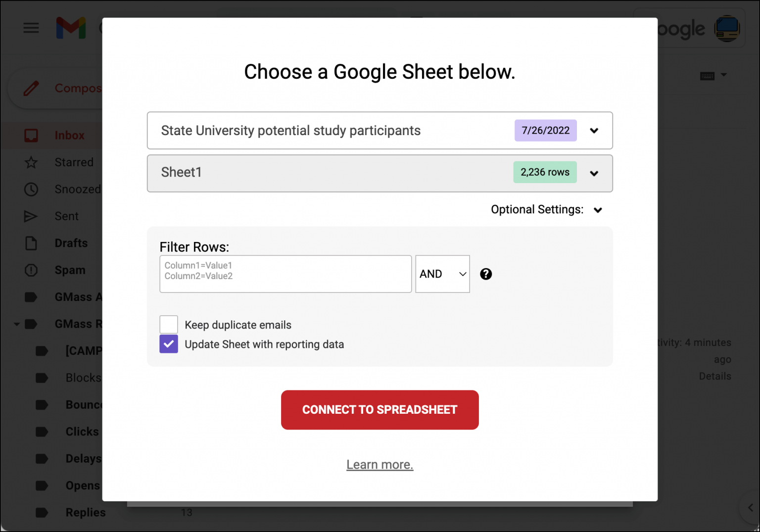Click the Drafts document icon
This screenshot has height=532, width=760.
(31, 242)
